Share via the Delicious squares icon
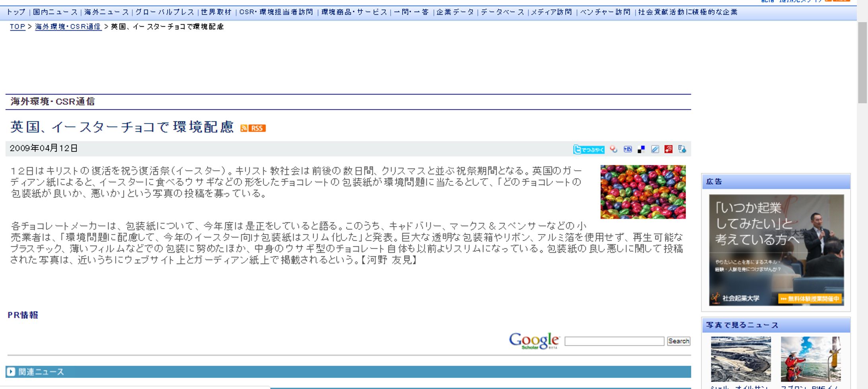Viewport: 868px width, 389px height. tap(641, 149)
